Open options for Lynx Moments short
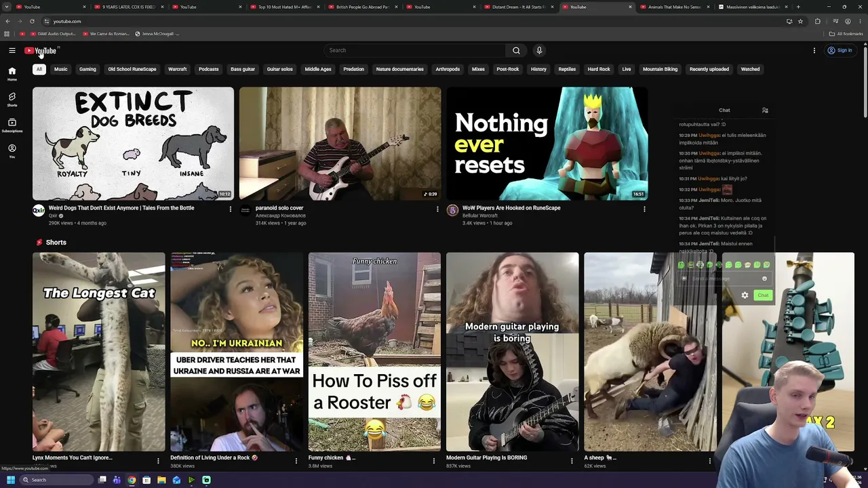868x488 pixels. click(158, 461)
